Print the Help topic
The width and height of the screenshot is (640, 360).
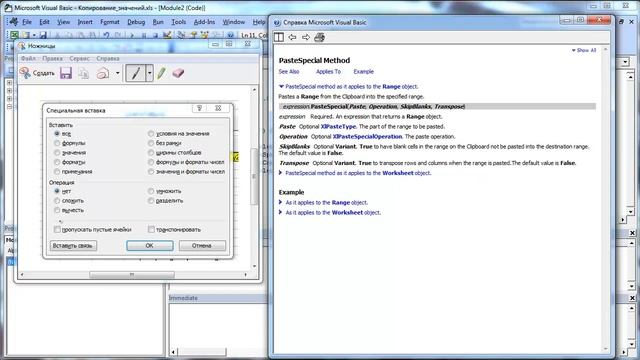319,37
